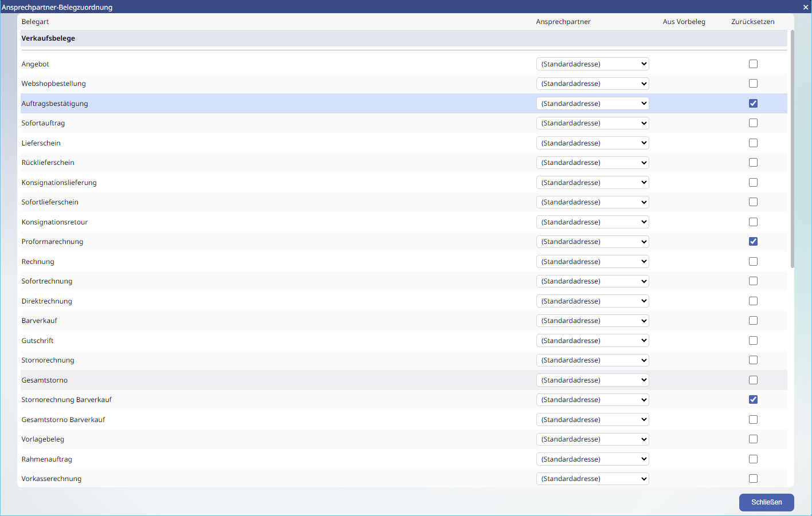This screenshot has height=516, width=812.
Task: Open Ansprechpartner dropdown for Stornorechnung
Action: pos(593,360)
